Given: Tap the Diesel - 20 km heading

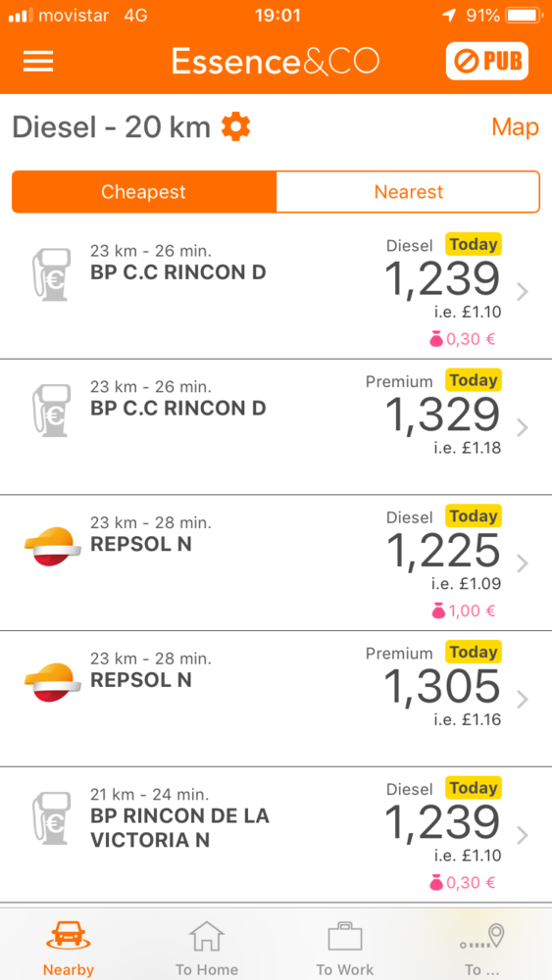Looking at the screenshot, I should point(111,127).
